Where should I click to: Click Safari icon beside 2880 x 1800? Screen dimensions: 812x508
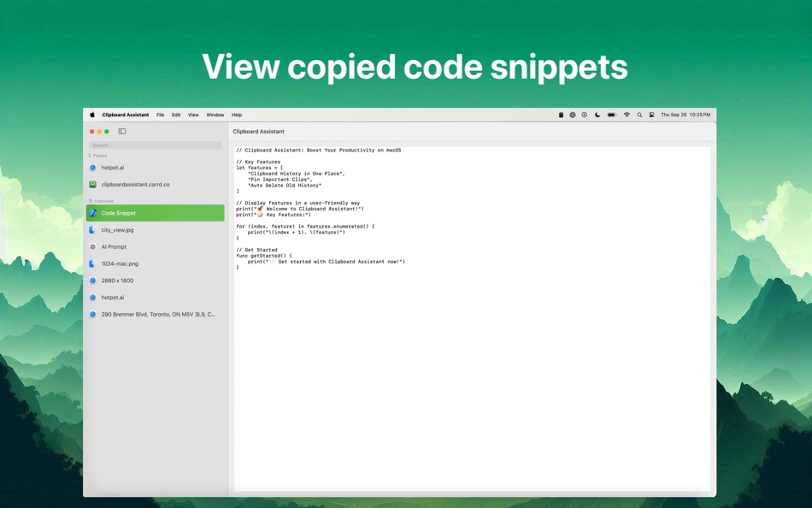click(92, 281)
